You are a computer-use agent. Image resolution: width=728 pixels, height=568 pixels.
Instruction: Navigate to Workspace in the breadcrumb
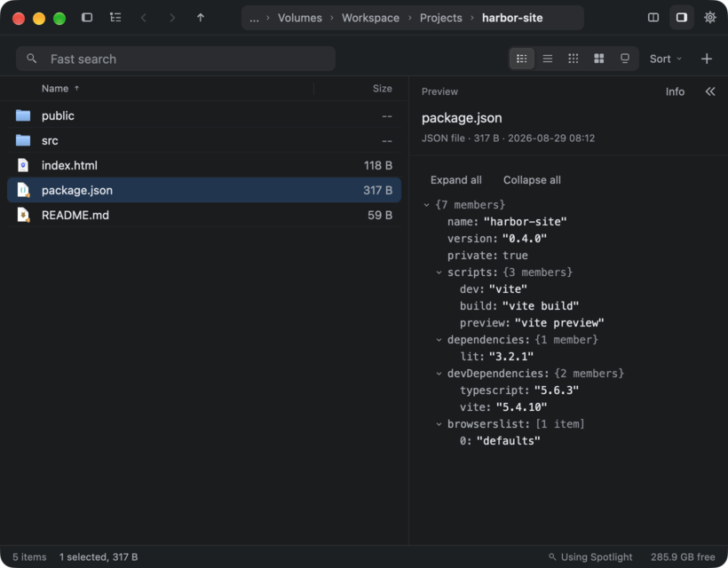tap(370, 18)
